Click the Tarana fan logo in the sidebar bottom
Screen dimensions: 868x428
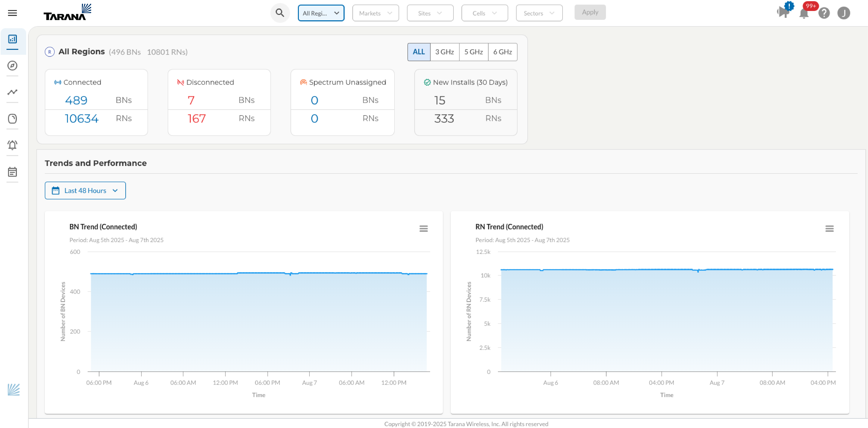(14, 390)
